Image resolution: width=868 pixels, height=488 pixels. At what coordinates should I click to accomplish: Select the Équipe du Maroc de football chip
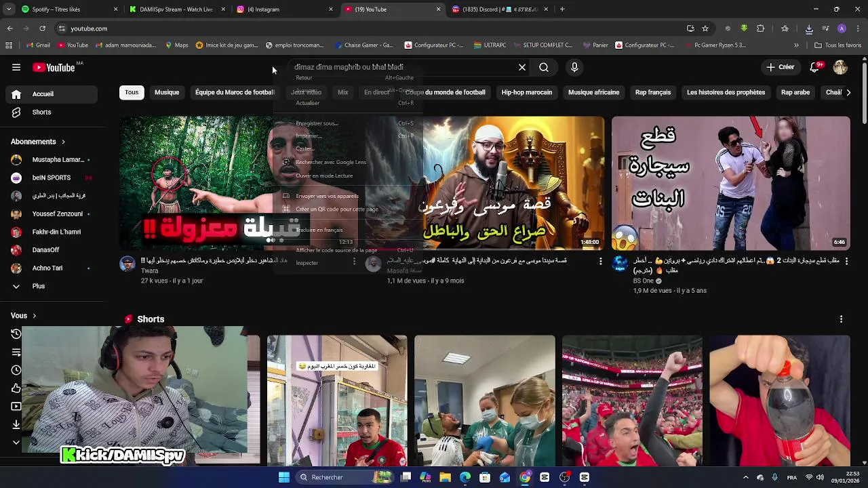pyautogui.click(x=235, y=92)
